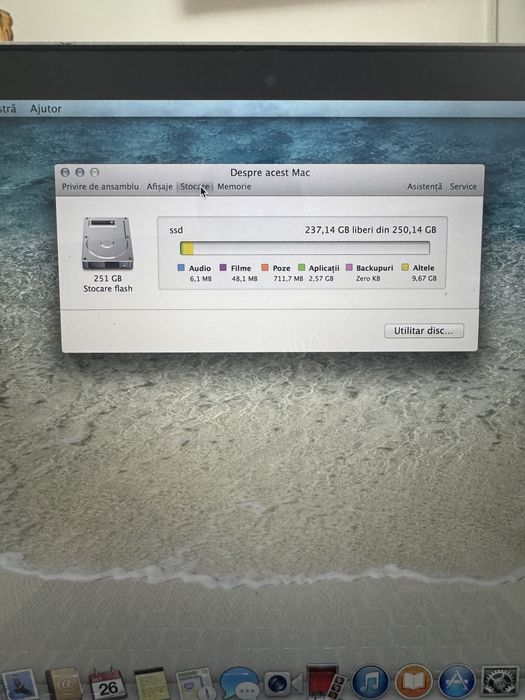Open the Service section

[463, 187]
